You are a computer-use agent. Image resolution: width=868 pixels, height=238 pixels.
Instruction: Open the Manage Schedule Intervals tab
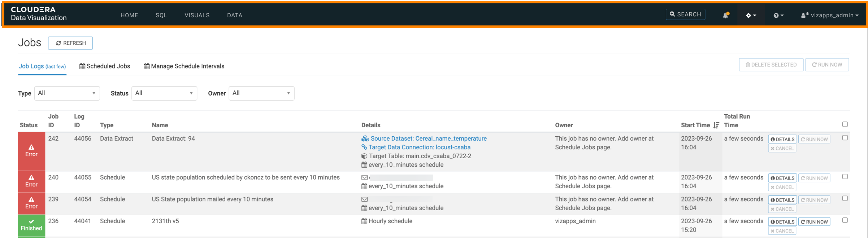[184, 66]
